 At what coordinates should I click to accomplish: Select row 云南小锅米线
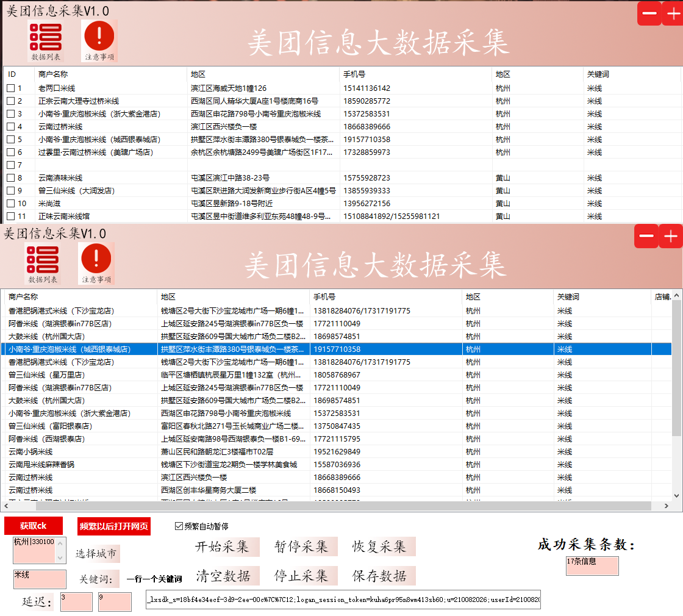pos(336,452)
